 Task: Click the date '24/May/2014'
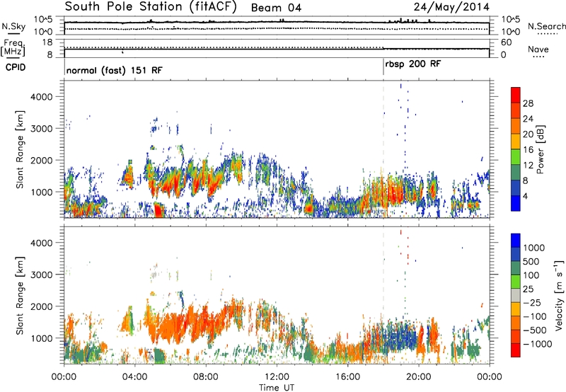click(x=451, y=7)
